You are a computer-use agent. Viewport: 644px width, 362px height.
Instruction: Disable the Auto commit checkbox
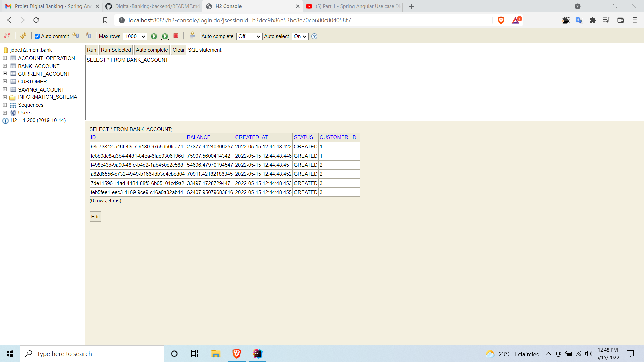(x=37, y=36)
